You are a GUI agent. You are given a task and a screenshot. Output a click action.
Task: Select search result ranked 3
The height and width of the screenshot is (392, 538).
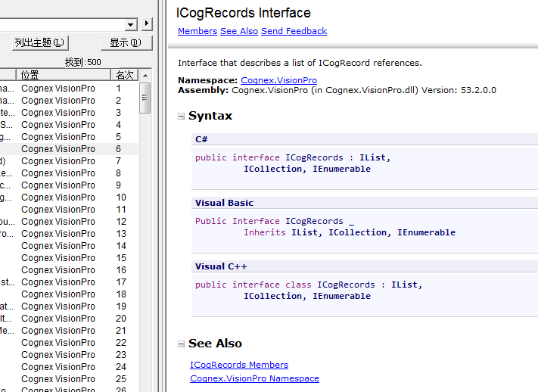(70, 113)
